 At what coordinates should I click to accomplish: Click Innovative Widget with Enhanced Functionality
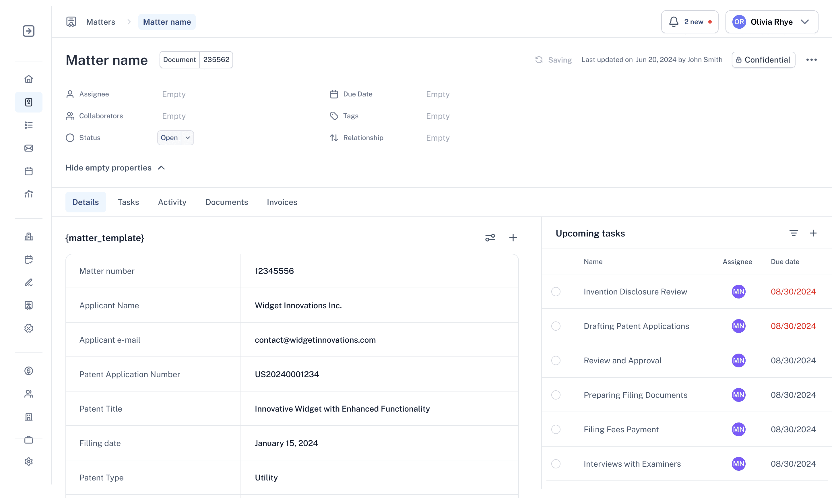[342, 409]
